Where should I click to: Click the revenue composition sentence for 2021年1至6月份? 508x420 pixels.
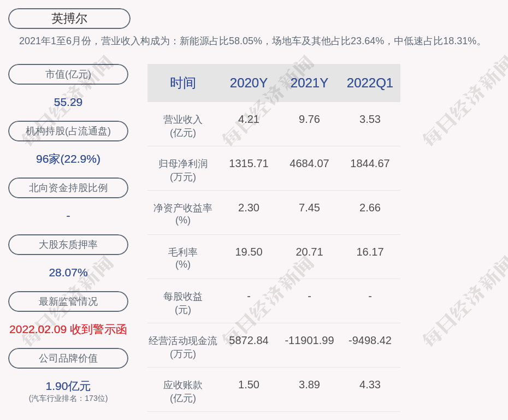click(x=251, y=41)
